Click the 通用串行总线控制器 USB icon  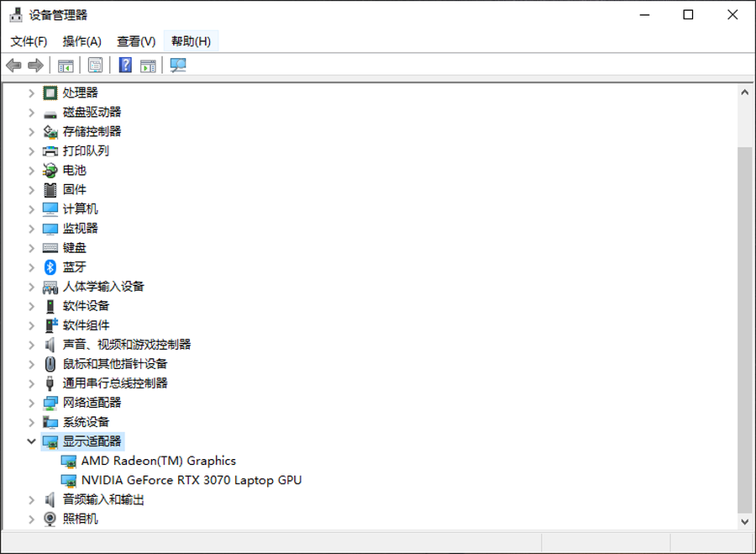[x=50, y=383]
